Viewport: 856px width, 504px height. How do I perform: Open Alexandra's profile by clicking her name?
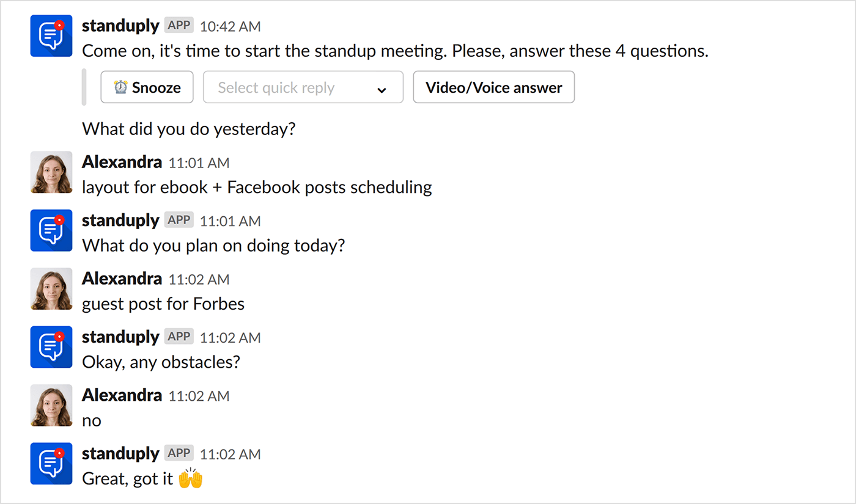coord(122,161)
